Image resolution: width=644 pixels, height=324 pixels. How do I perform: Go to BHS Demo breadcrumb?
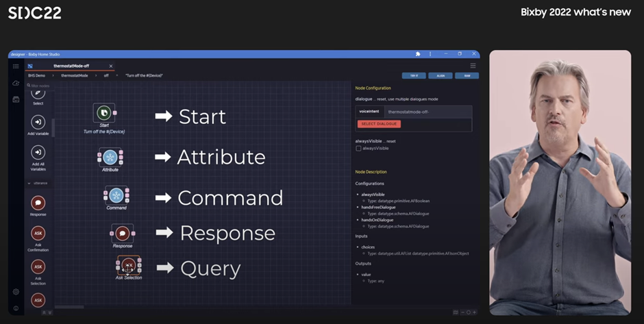tap(36, 75)
